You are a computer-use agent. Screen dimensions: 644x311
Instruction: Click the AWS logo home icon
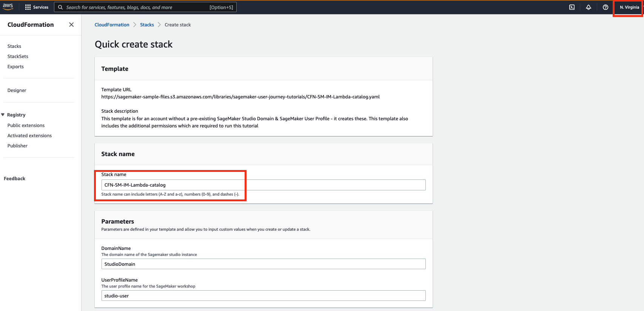pyautogui.click(x=8, y=6)
